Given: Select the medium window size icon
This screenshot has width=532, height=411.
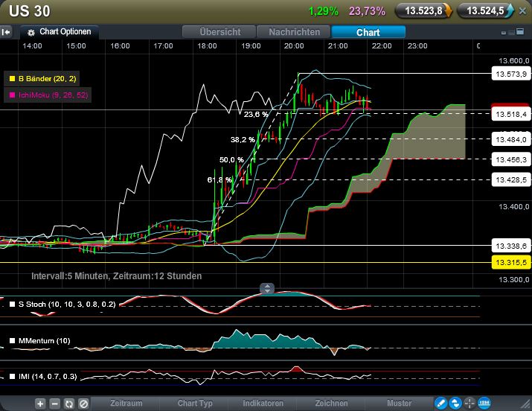Looking at the screenshot, I should tap(511, 33).
